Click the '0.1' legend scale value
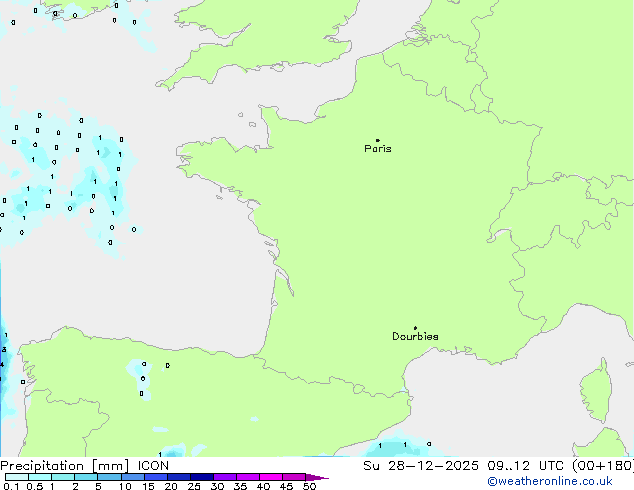 [x=11, y=486]
